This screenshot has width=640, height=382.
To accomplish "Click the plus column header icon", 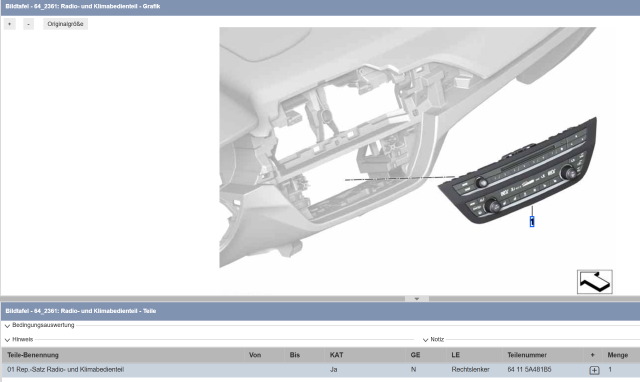I will [x=592, y=355].
